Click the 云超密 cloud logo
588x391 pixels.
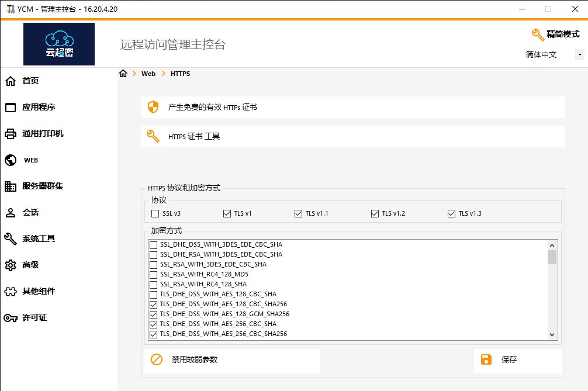59,44
